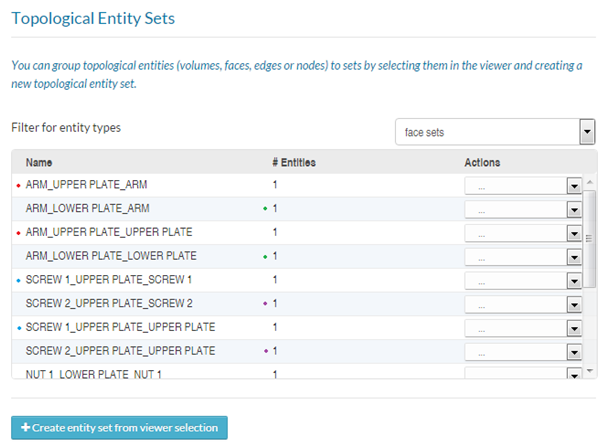Click 'Create entity set from viewer selection'
The image size is (609, 448).
tap(120, 428)
